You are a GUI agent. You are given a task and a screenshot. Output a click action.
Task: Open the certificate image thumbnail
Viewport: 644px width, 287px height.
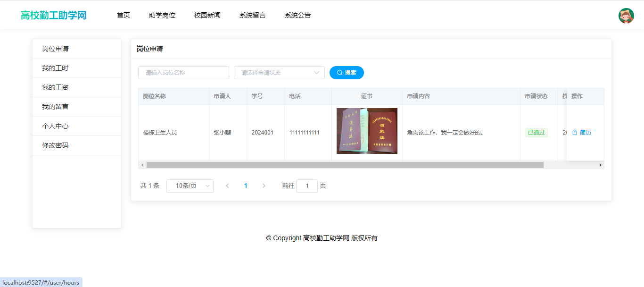pos(367,131)
